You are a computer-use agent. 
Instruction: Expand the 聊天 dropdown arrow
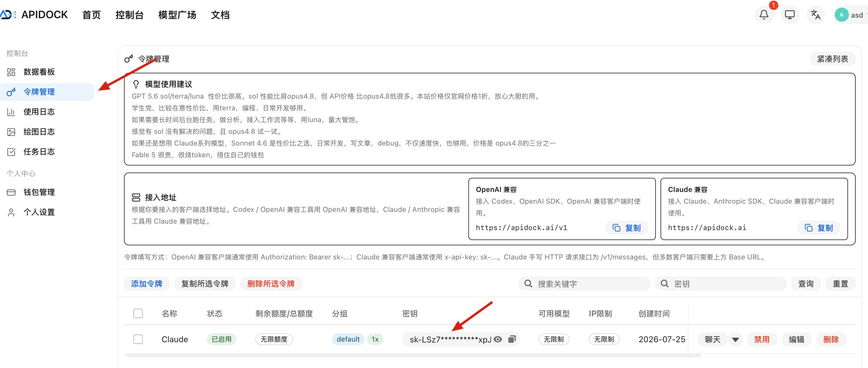click(x=735, y=340)
